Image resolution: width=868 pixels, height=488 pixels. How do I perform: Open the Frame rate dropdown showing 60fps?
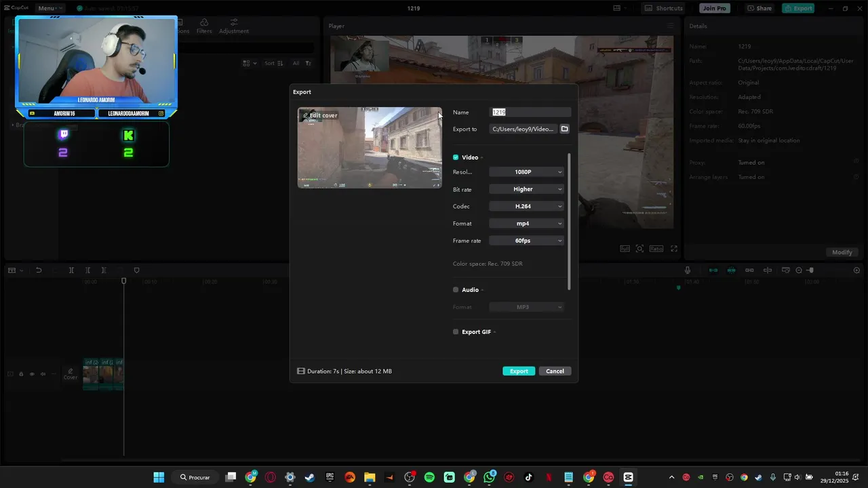click(x=526, y=241)
